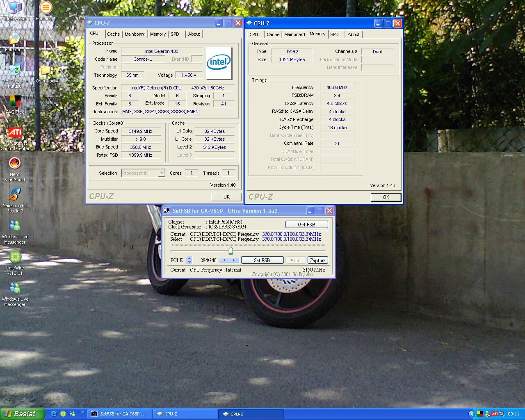Click memory Size value 1024 MBytes
This screenshot has width=525, height=420.
point(292,59)
